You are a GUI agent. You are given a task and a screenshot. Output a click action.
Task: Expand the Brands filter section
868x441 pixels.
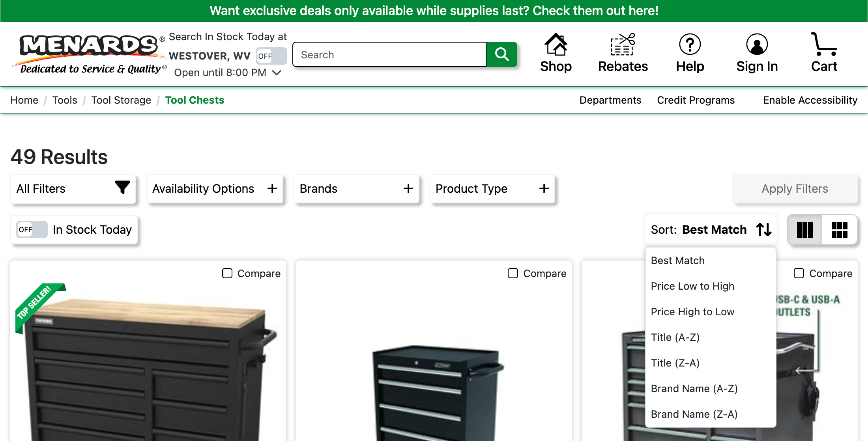[408, 188]
